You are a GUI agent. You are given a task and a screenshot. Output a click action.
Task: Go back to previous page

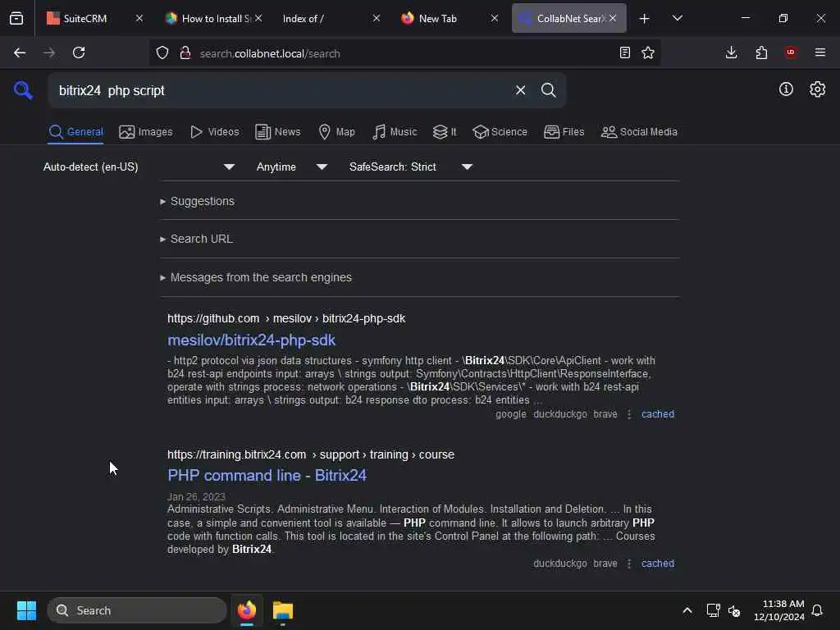point(20,52)
